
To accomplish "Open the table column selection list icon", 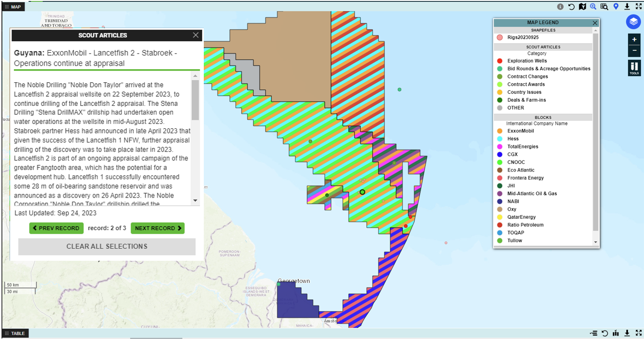I will click(594, 333).
